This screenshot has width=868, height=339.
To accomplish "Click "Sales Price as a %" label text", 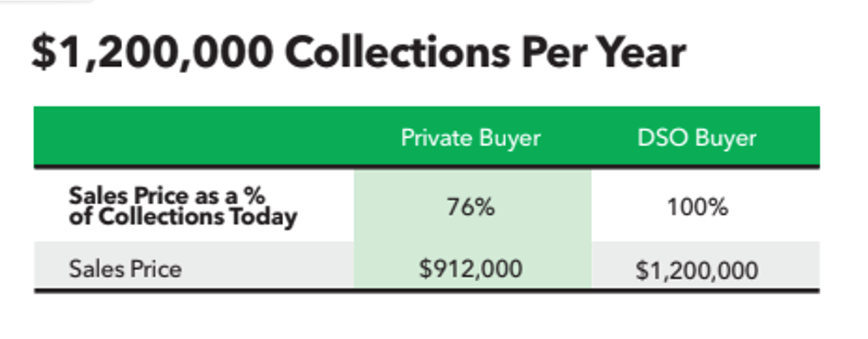I will click(x=167, y=196).
